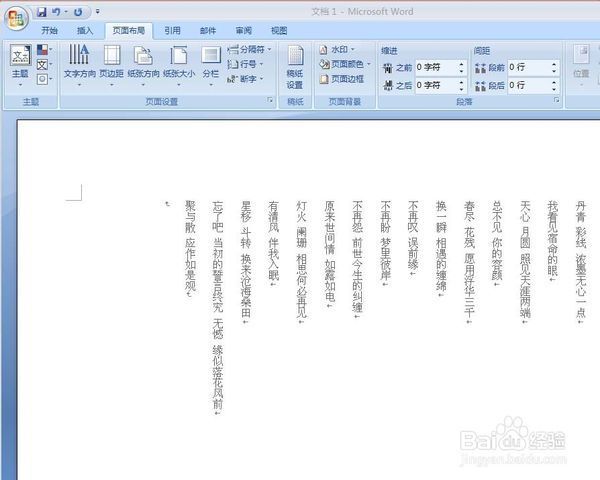Open Watermark (水印) dropdown
The width and height of the screenshot is (600, 480).
pos(337,49)
